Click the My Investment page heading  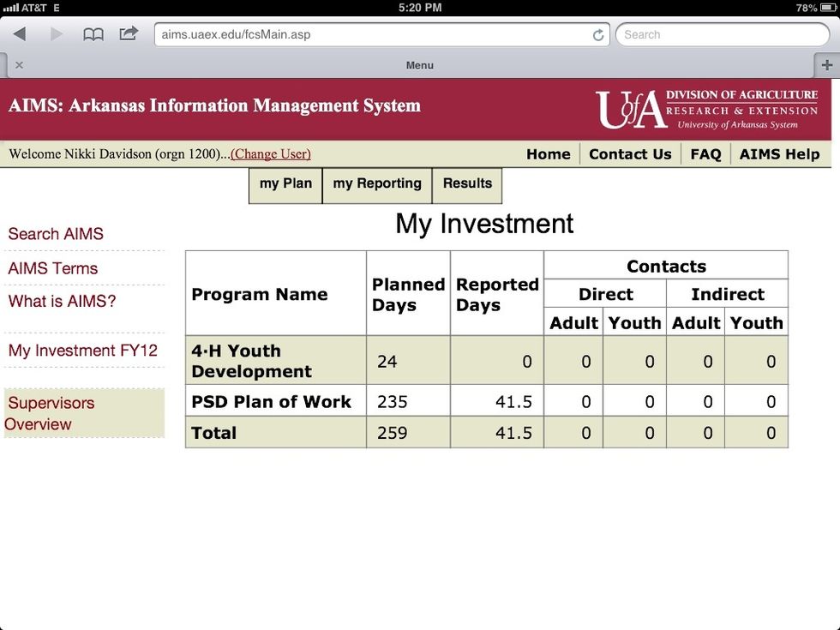click(484, 224)
